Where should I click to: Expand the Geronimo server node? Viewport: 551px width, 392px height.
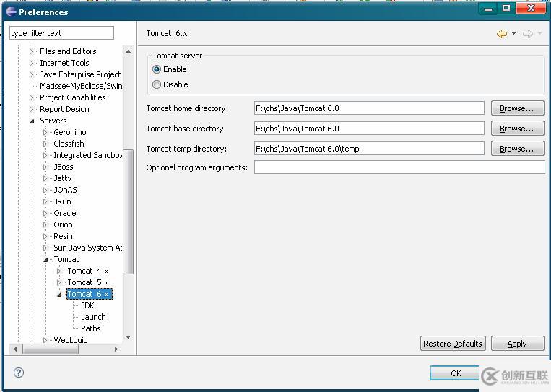tap(45, 132)
